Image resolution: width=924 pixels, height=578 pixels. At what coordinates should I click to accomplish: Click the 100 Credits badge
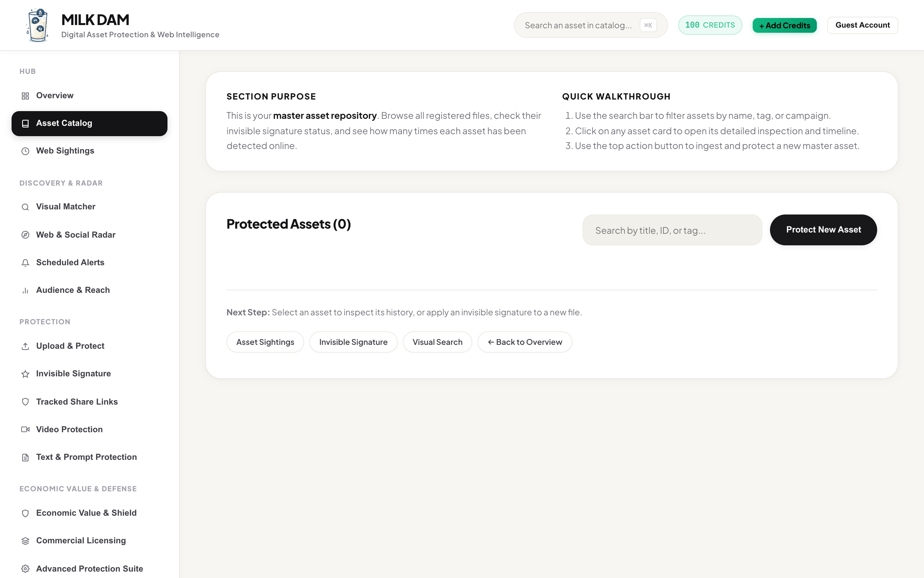[710, 25]
